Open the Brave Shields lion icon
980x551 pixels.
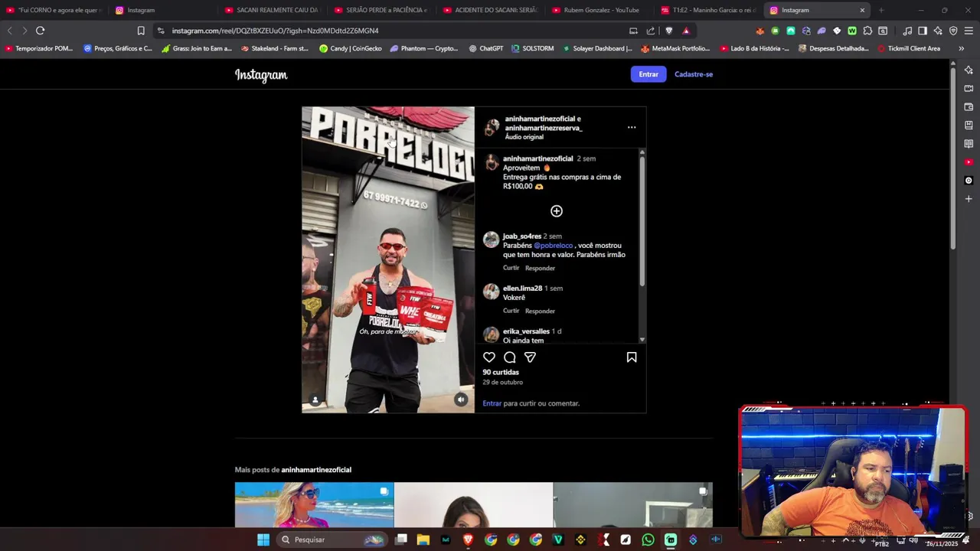[x=668, y=31]
